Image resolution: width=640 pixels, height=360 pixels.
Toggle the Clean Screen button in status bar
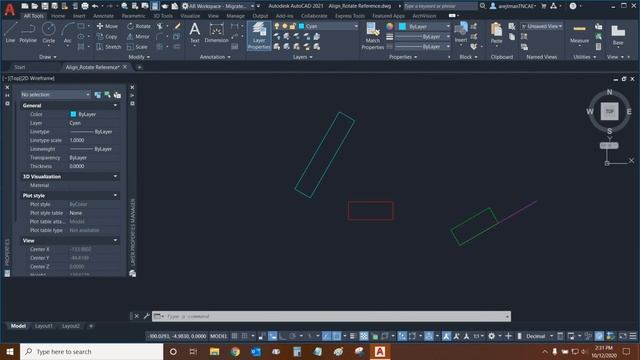pos(623,336)
